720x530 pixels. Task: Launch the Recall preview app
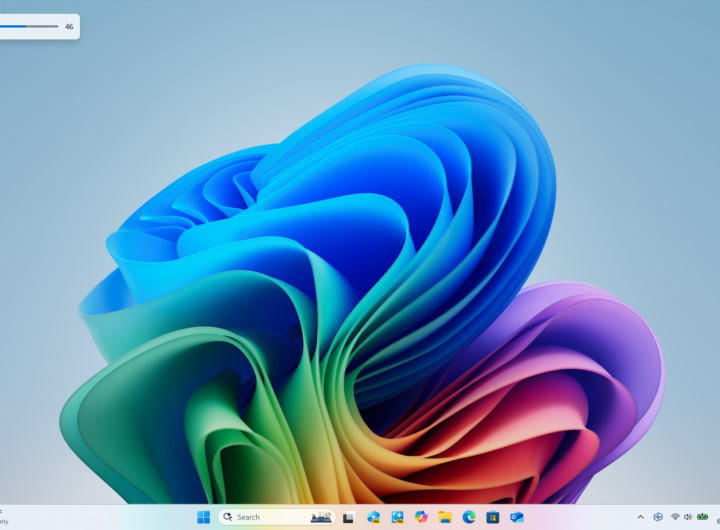click(x=373, y=517)
